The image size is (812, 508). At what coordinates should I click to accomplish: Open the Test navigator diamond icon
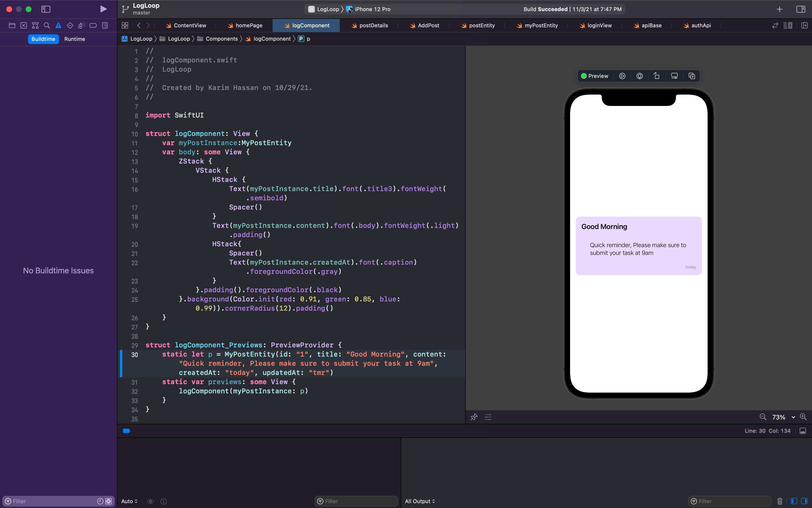(70, 26)
